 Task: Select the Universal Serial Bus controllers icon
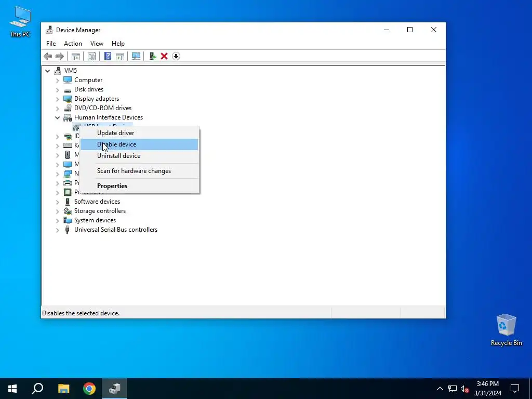coord(68,230)
